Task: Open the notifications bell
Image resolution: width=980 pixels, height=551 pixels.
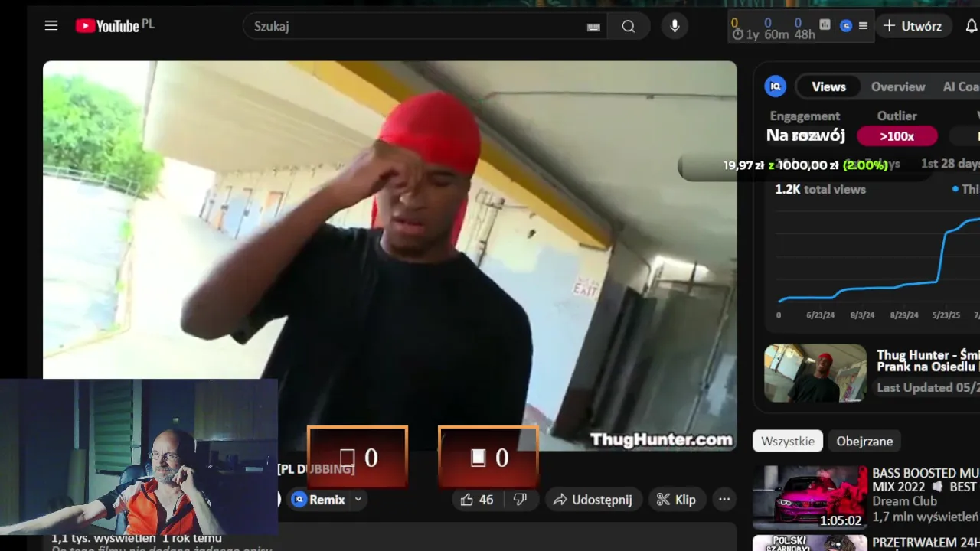Action: click(x=971, y=26)
